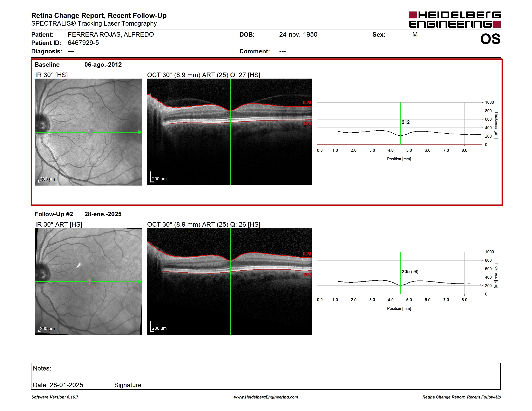This screenshot has width=532, height=411.
Task: Click the baseline IR 30° [HS] caption
Action: [x=51, y=75]
